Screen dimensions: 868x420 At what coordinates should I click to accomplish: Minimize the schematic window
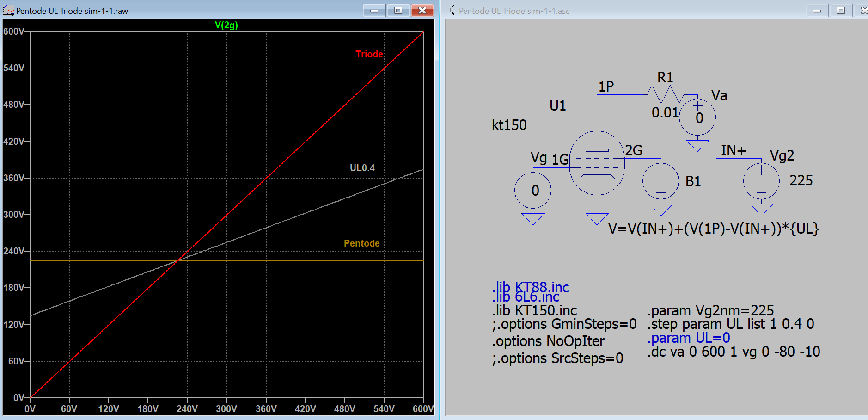817,10
